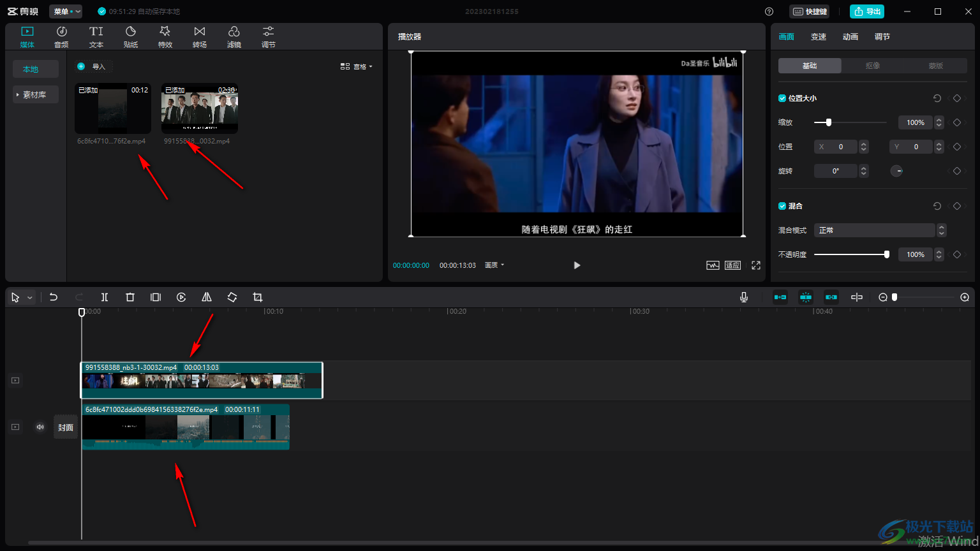Expand the 素材库 material library

pos(36,94)
